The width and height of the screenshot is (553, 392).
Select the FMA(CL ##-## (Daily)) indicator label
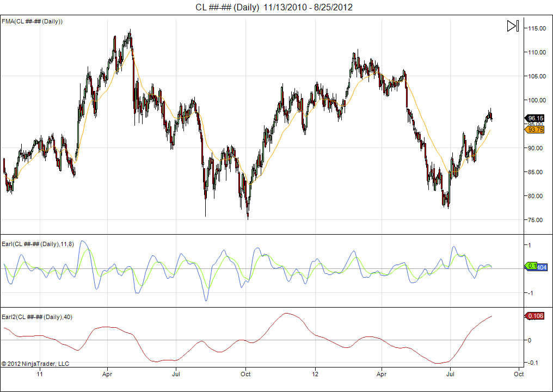[33, 21]
